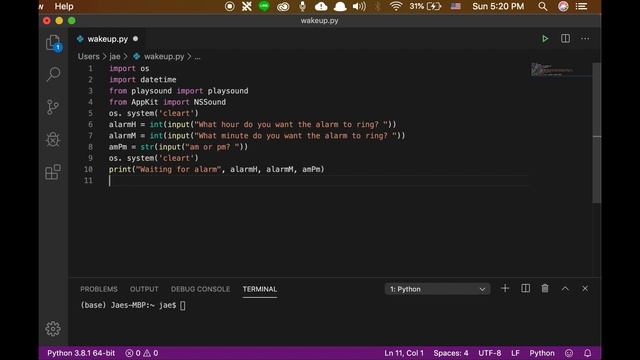Click US flag input source icon
The width and height of the screenshot is (640, 360).
456,7
